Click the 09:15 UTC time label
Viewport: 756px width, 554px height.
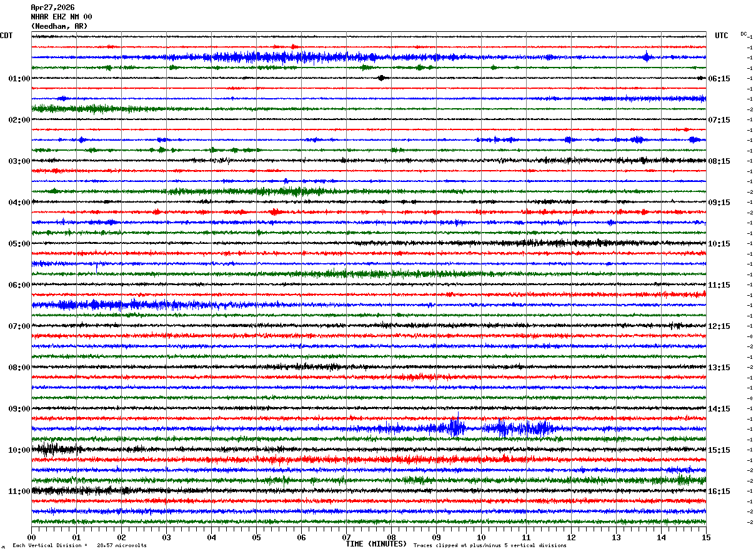pos(719,203)
